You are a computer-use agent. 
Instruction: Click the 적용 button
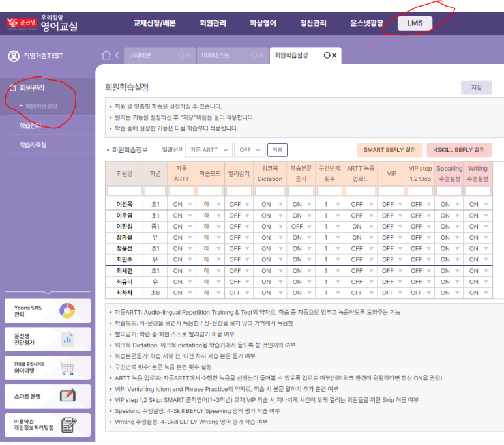(x=277, y=150)
